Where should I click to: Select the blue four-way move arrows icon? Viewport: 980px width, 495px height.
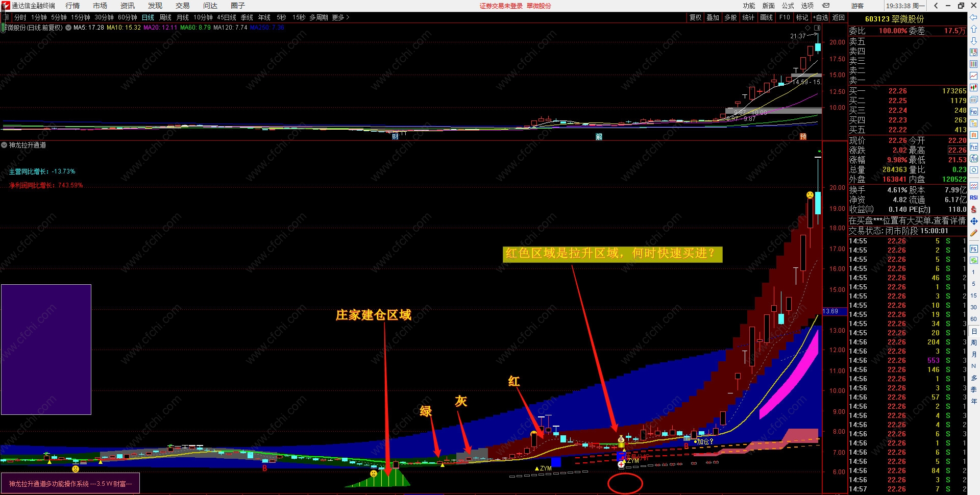(974, 221)
